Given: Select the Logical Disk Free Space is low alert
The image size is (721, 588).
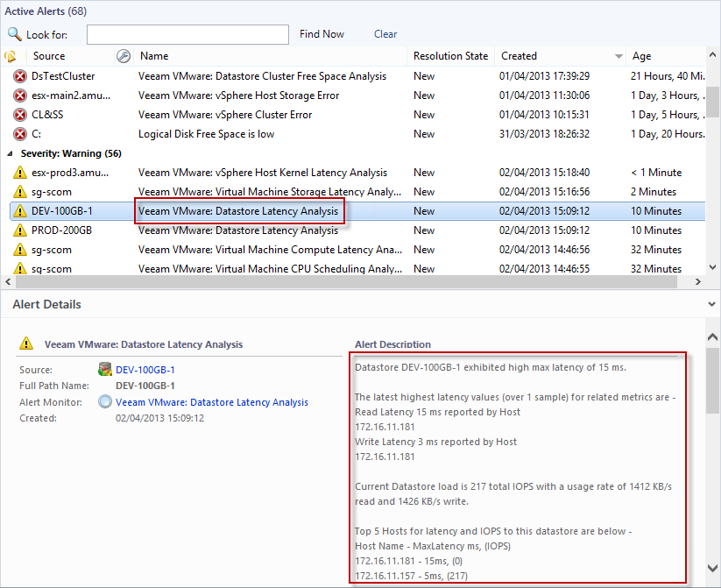Looking at the screenshot, I should (207, 134).
